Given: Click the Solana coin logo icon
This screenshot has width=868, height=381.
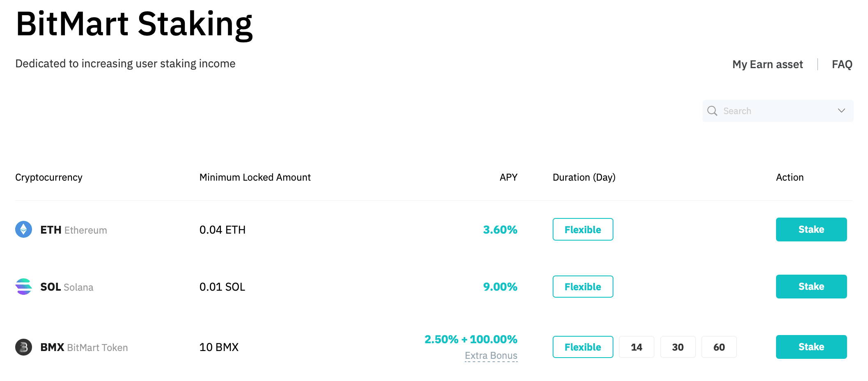Looking at the screenshot, I should 23,287.
